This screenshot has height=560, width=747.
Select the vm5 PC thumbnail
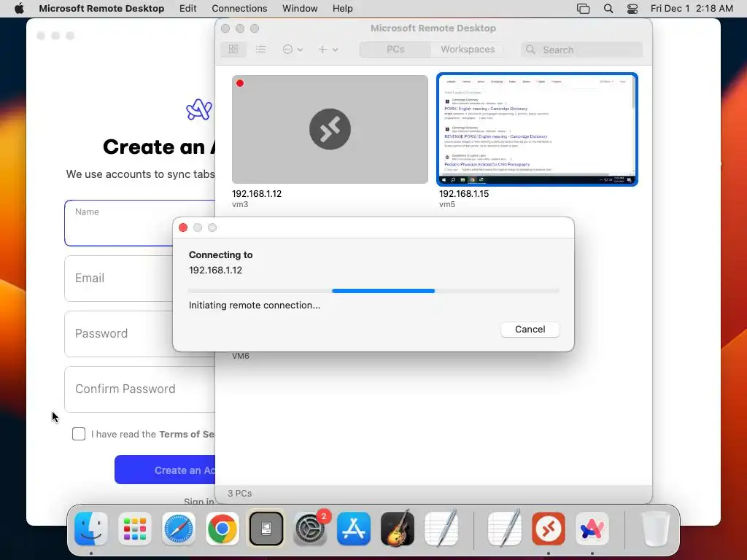[x=537, y=129]
